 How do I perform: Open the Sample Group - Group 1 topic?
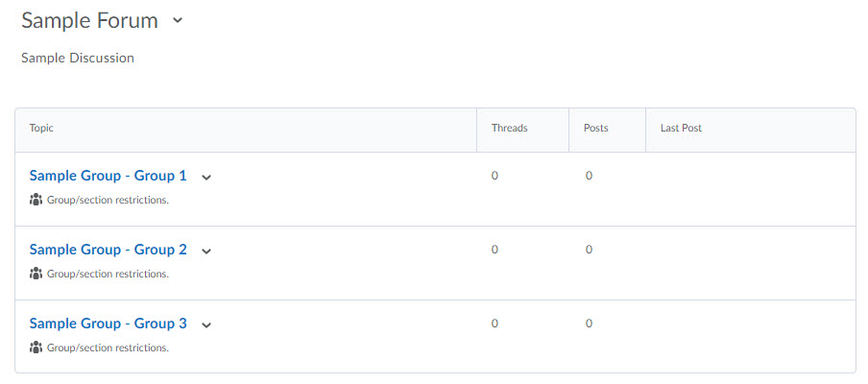108,176
